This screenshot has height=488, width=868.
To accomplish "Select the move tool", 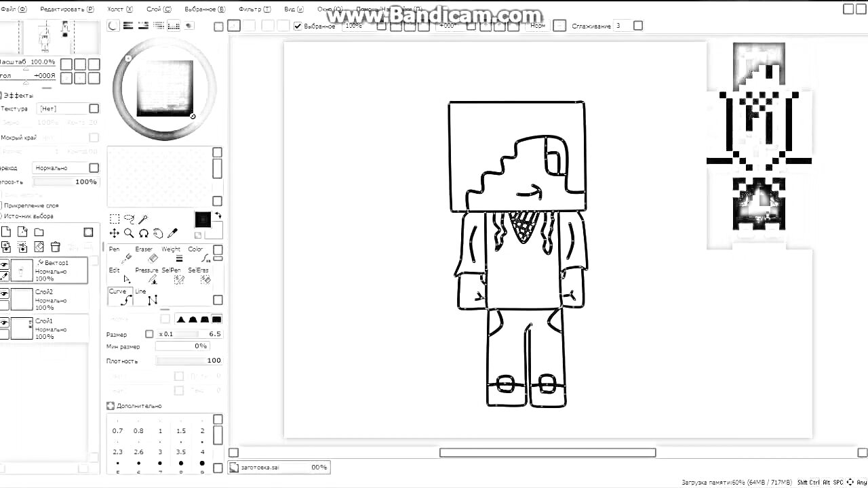I will click(115, 233).
